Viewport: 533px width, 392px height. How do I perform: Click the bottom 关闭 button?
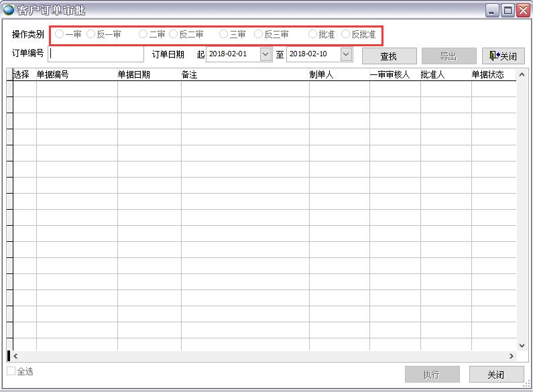click(x=496, y=375)
